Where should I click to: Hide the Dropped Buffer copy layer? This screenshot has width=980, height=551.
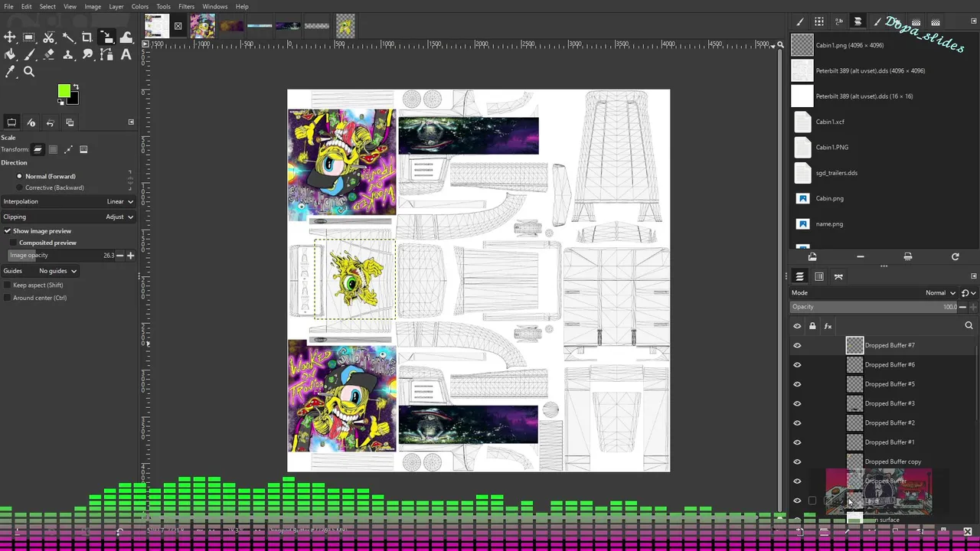797,461
